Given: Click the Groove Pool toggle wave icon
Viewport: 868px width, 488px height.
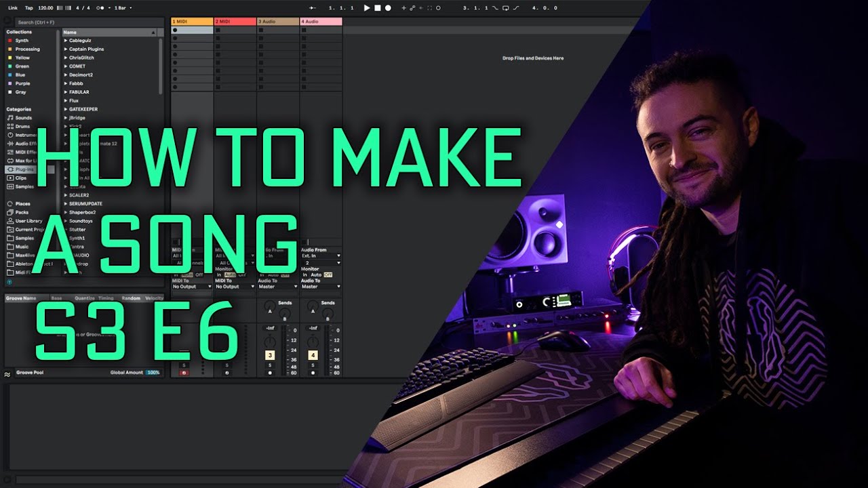Looking at the screenshot, I should tap(8, 373).
